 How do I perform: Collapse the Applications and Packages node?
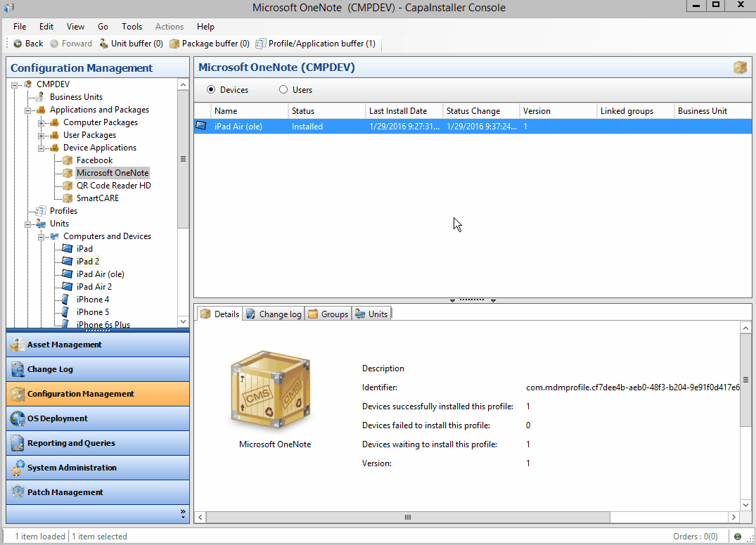[28, 110]
